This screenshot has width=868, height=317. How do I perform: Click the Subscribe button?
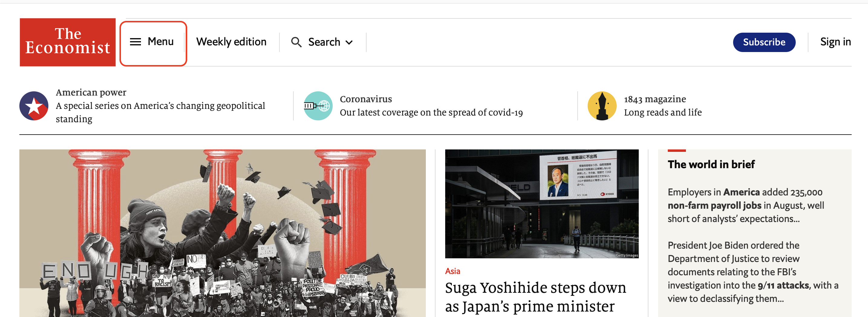coord(764,42)
